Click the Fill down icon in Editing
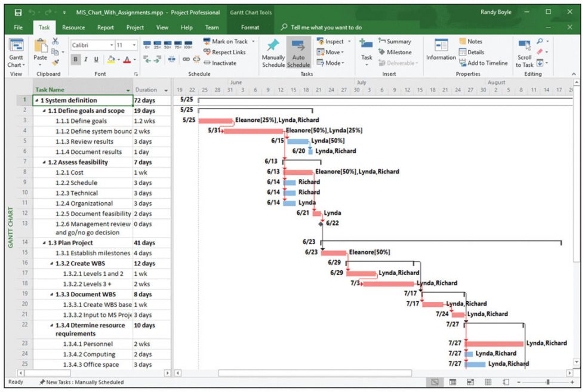The image size is (585, 392). (540, 63)
